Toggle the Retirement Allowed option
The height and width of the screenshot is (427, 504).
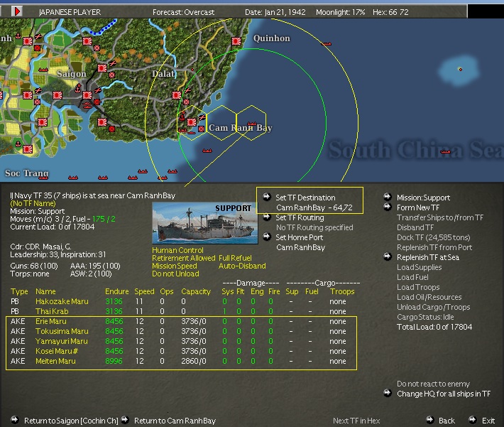[183, 258]
